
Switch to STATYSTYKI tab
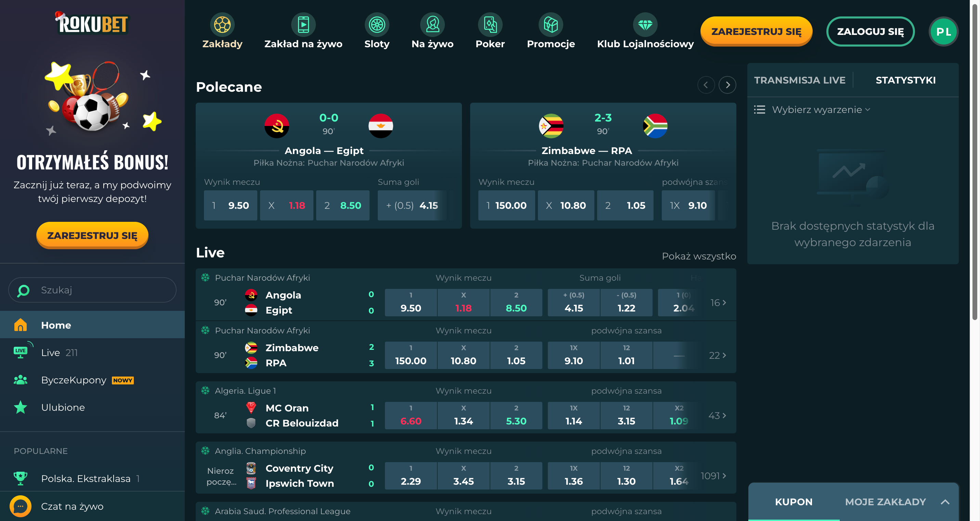click(x=905, y=80)
